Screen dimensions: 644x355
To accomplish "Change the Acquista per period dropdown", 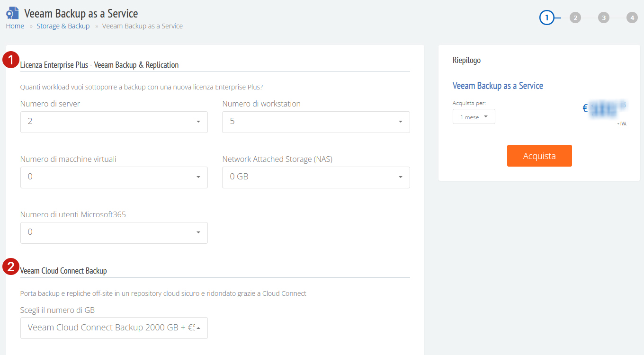I will [x=474, y=117].
